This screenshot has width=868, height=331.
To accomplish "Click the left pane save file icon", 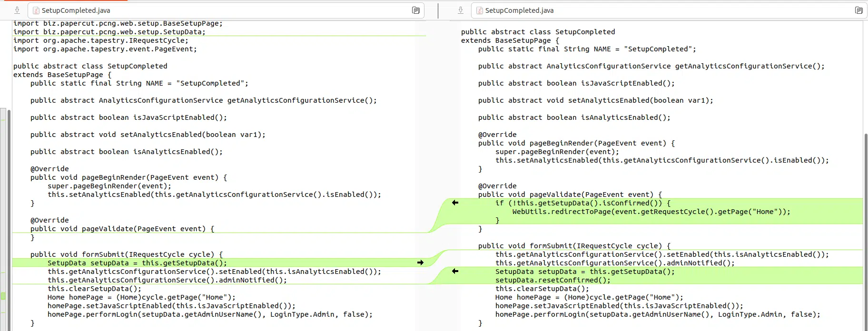I will pyautogui.click(x=17, y=10).
